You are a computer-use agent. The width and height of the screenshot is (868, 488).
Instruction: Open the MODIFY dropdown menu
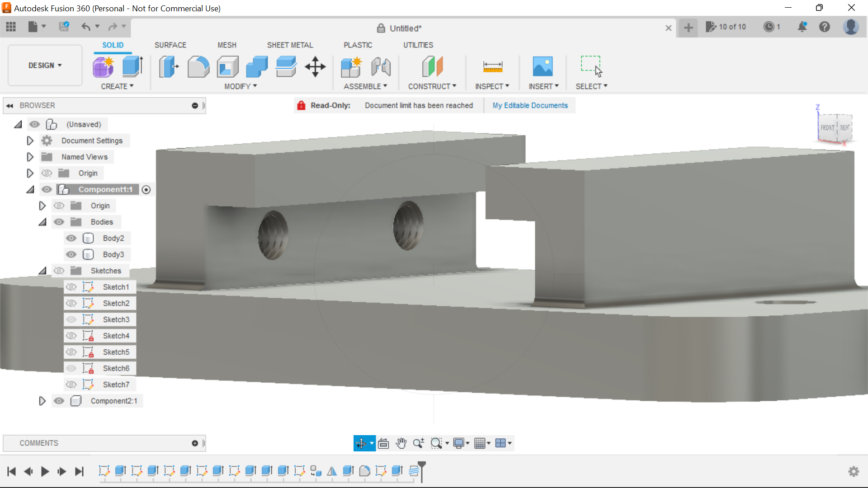[x=241, y=86]
